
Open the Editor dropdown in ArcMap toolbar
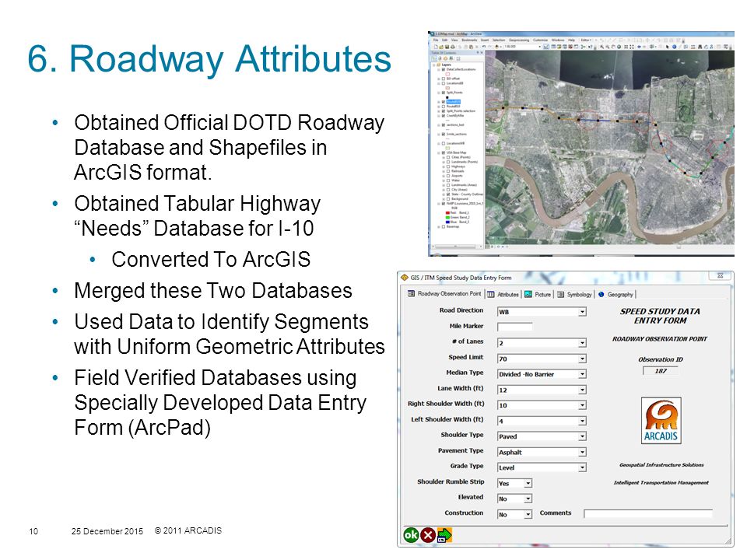pos(586,40)
